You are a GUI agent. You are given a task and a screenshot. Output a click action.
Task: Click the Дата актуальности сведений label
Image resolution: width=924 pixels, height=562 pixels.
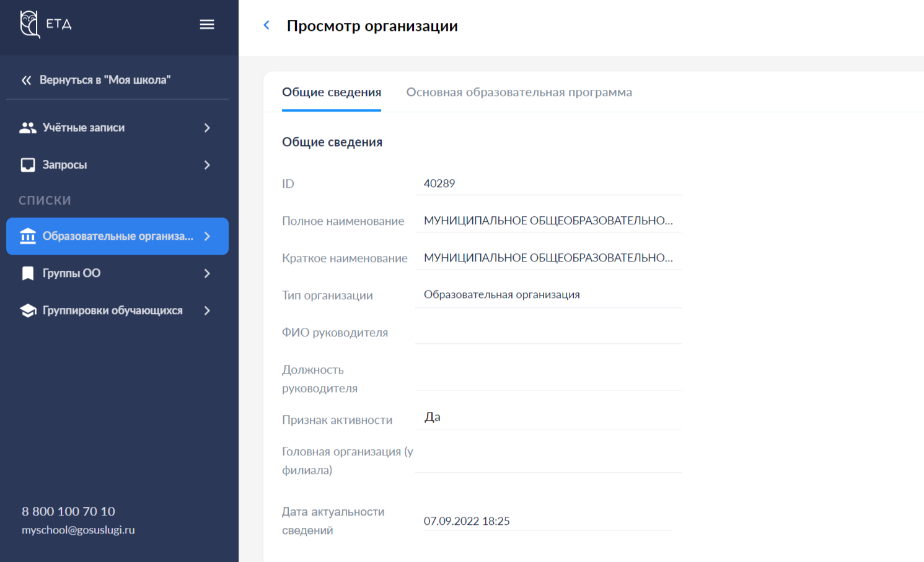(333, 521)
